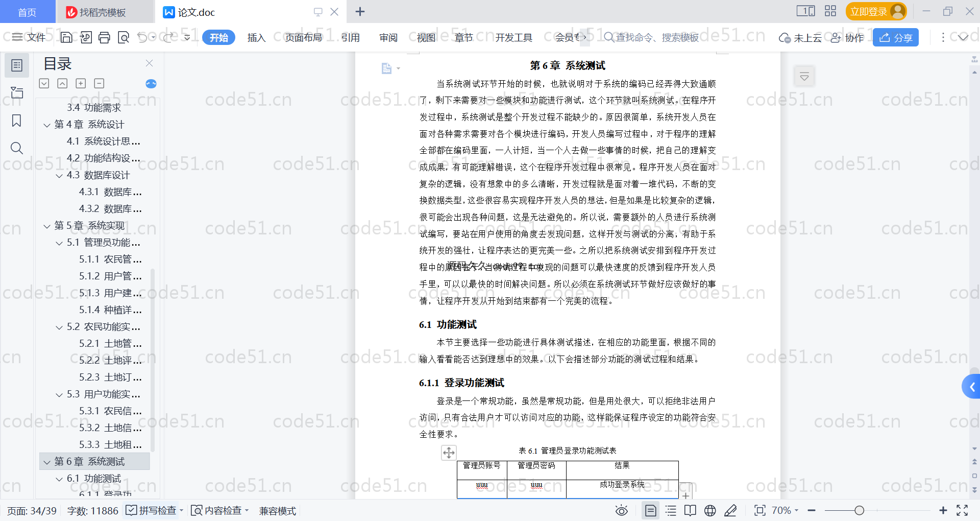This screenshot has width=980, height=521.
Task: Click the 查找命令 search field
Action: coord(651,37)
